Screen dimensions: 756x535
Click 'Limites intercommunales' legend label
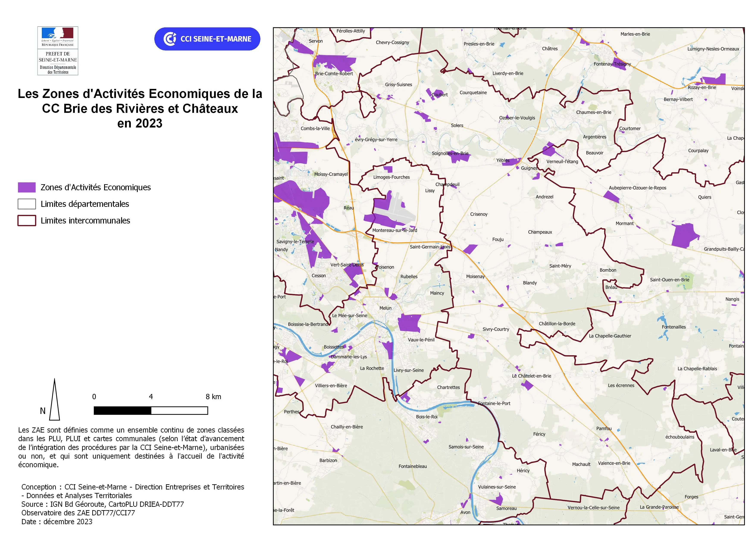[x=85, y=220]
